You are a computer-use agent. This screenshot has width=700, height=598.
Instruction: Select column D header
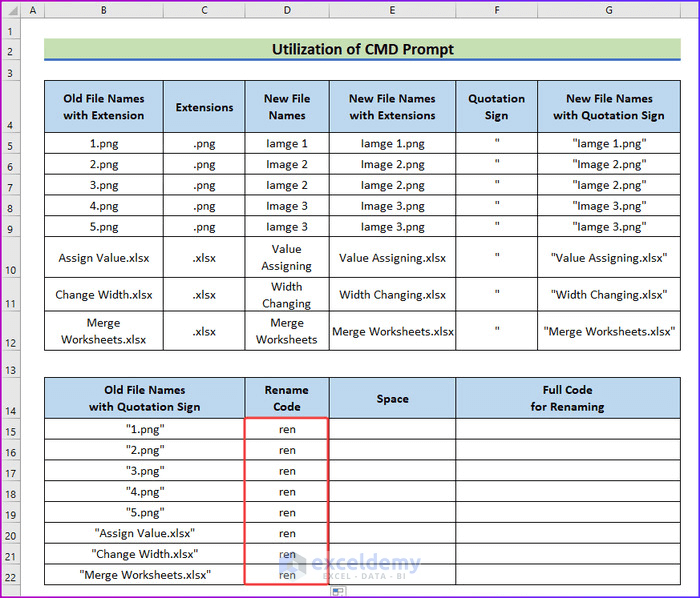point(287,10)
